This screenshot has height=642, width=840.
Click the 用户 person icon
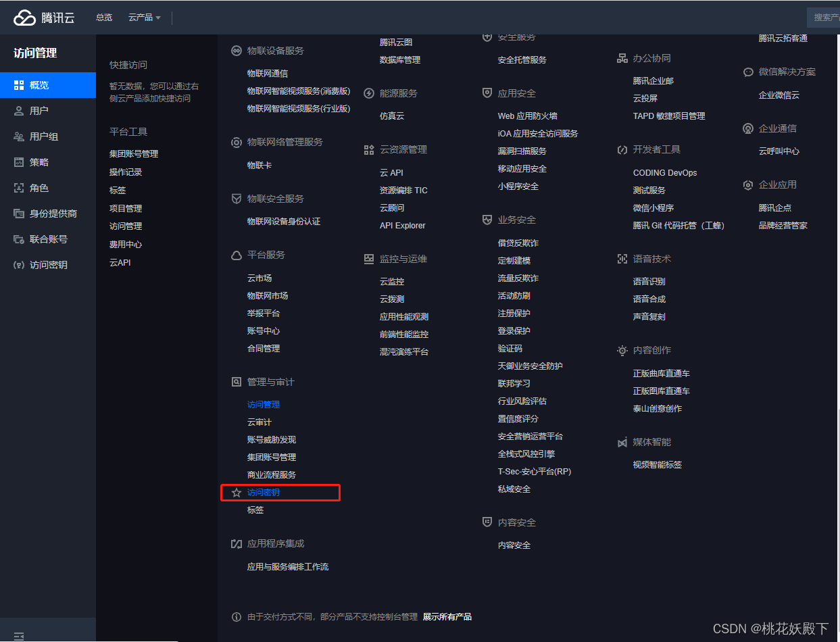point(19,111)
